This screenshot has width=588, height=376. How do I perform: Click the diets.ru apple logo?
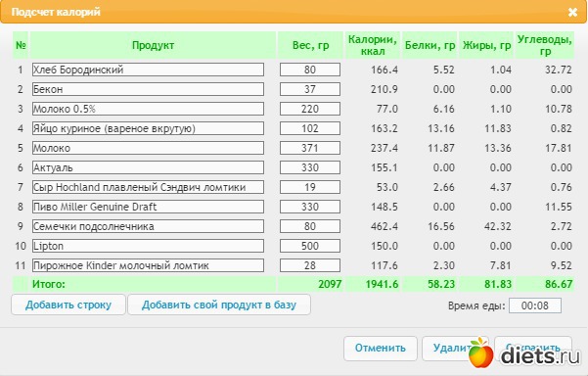tap(480, 352)
